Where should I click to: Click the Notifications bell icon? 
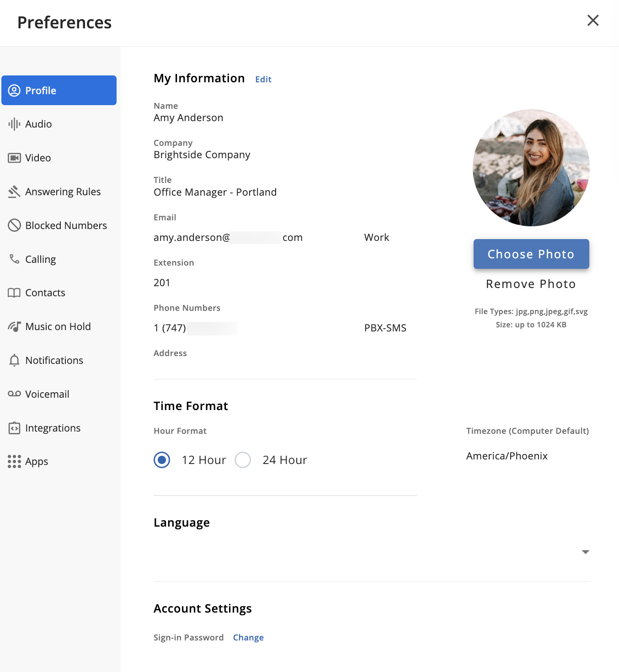14,360
